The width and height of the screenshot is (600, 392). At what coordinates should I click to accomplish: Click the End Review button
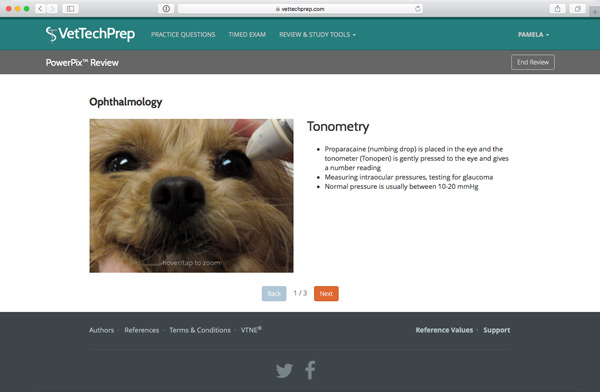(x=533, y=62)
